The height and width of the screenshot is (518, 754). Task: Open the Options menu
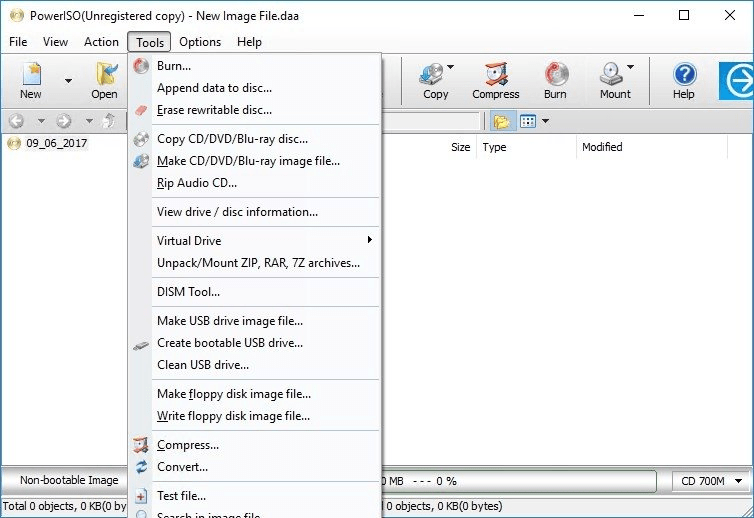pos(200,42)
